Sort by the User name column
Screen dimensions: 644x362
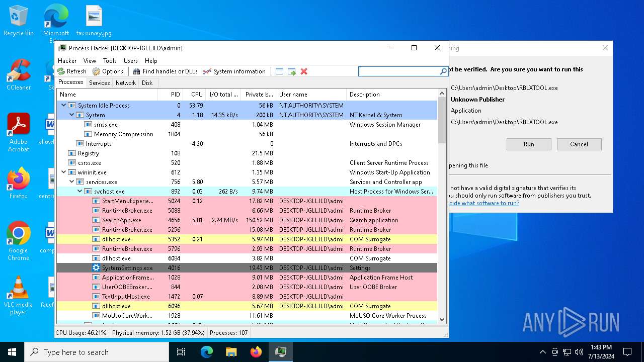click(x=311, y=95)
